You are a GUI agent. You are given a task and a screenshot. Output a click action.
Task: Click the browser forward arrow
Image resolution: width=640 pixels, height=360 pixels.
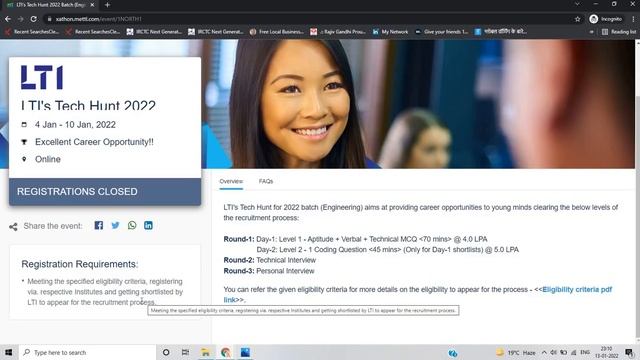tap(20, 19)
